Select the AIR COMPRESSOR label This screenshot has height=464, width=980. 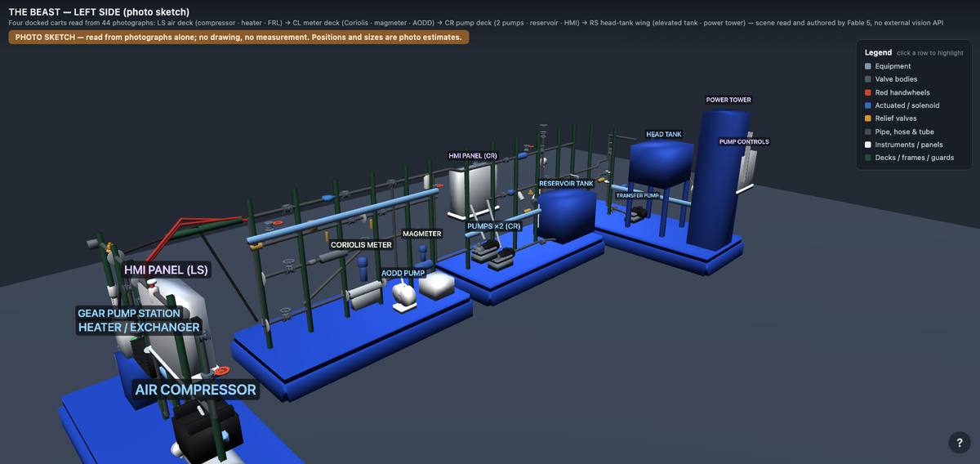coord(195,390)
